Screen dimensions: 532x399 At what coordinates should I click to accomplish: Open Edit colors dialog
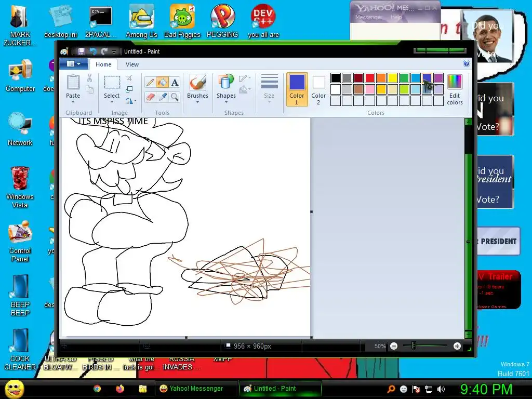(x=455, y=90)
